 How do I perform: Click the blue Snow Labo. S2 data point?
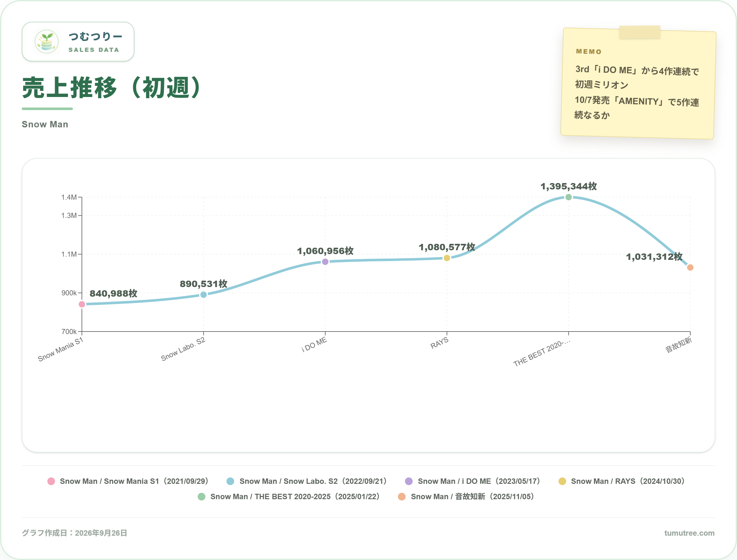click(203, 295)
